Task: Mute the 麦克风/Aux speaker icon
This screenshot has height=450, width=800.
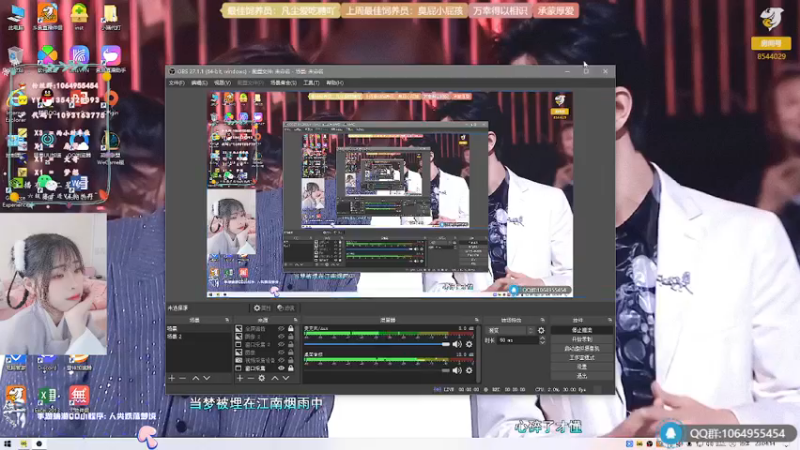Action: 457,344
